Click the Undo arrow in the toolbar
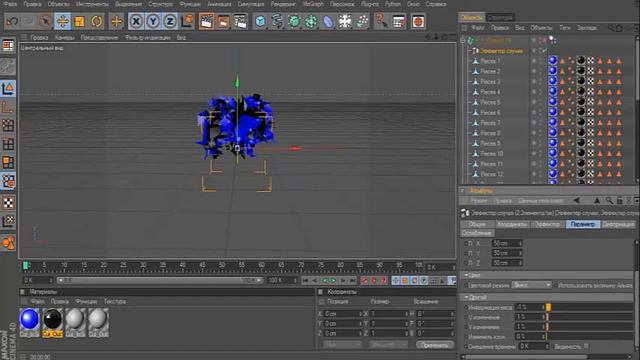 (12, 21)
